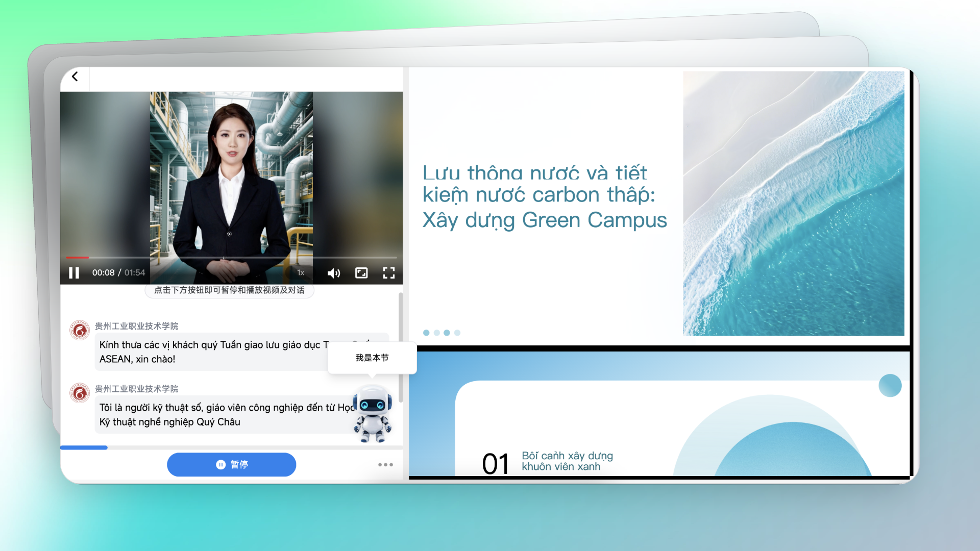The image size is (980, 551).
Task: Select the fourth slide indicator dot
Action: pos(457,333)
